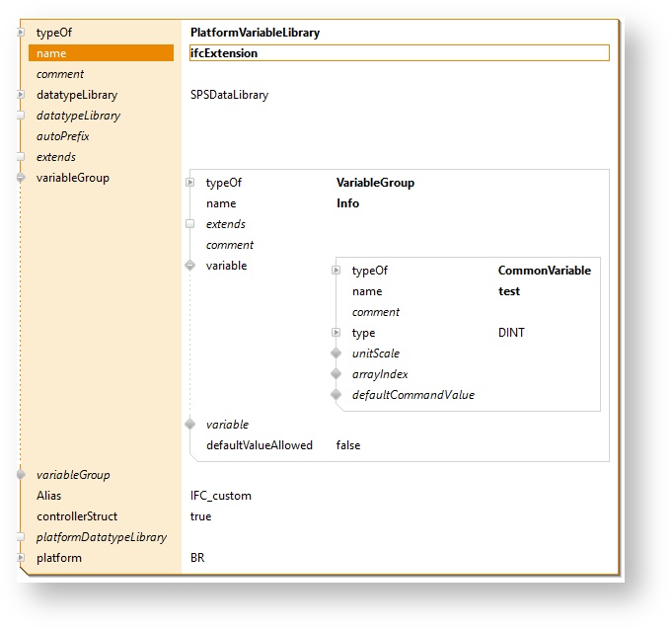Toggle the square marker beside Info group's extends
Screen dimensions: 672x630
[190, 224]
